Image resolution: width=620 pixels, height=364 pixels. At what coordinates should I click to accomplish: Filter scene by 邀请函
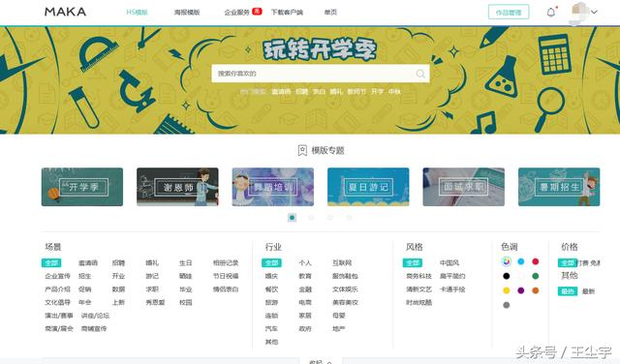[x=88, y=262]
